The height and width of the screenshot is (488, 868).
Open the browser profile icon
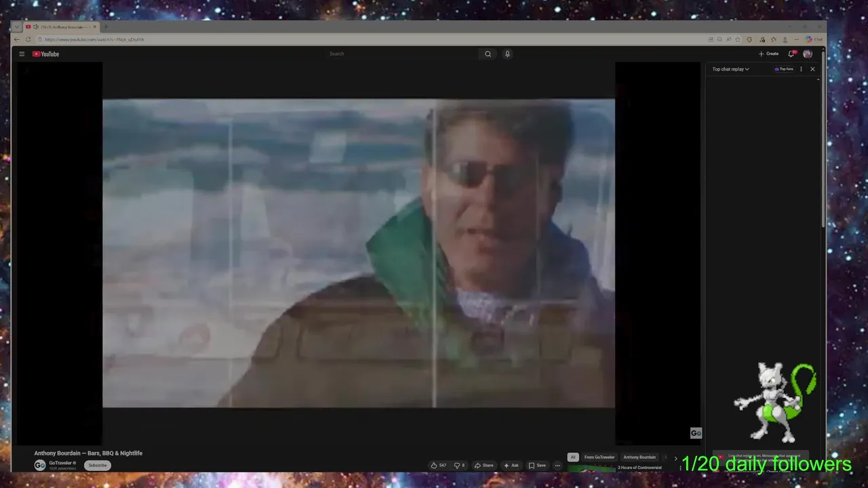point(785,39)
